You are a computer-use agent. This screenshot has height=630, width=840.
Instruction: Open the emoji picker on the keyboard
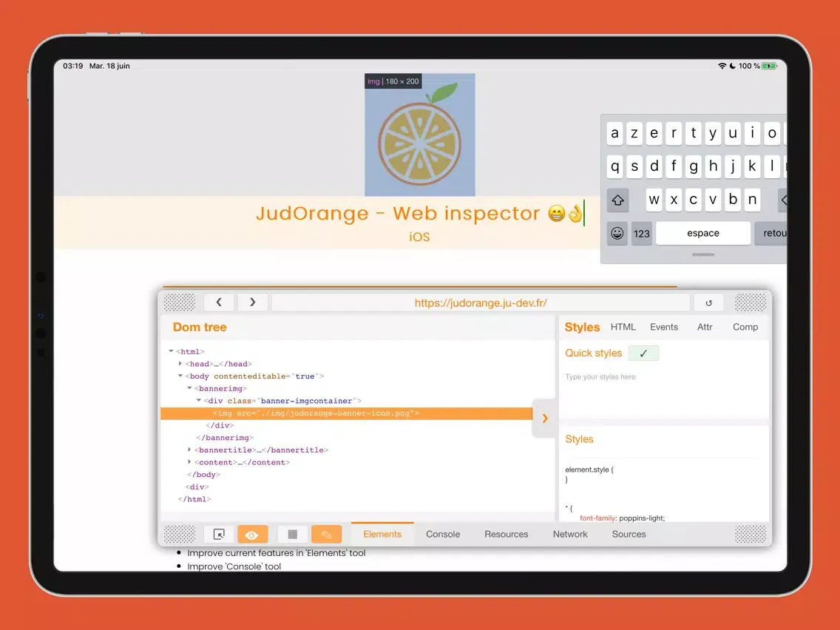(616, 233)
